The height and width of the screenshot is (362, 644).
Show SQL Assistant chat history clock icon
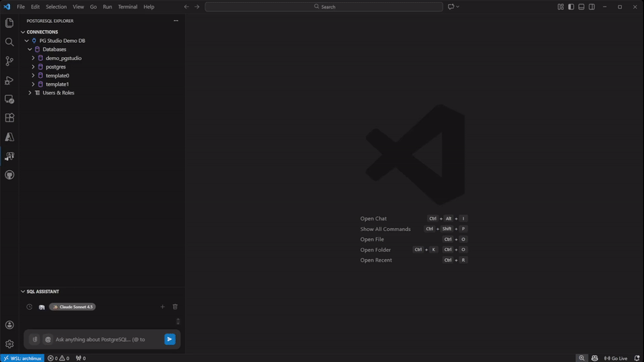pos(29,307)
